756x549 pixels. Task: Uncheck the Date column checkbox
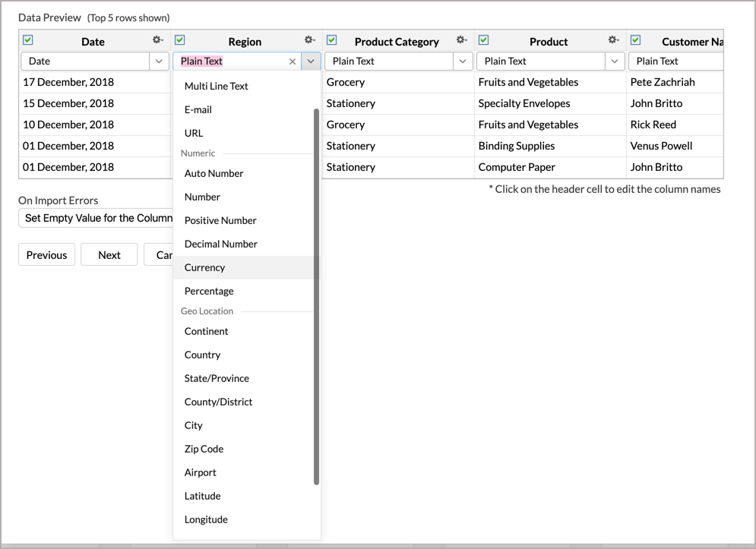pos(28,40)
